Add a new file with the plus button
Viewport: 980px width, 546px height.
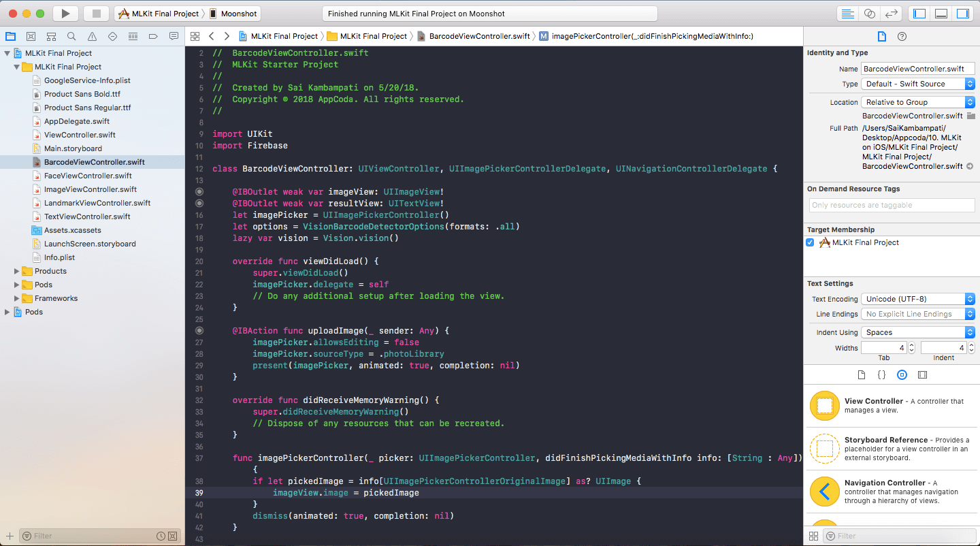tap(10, 536)
